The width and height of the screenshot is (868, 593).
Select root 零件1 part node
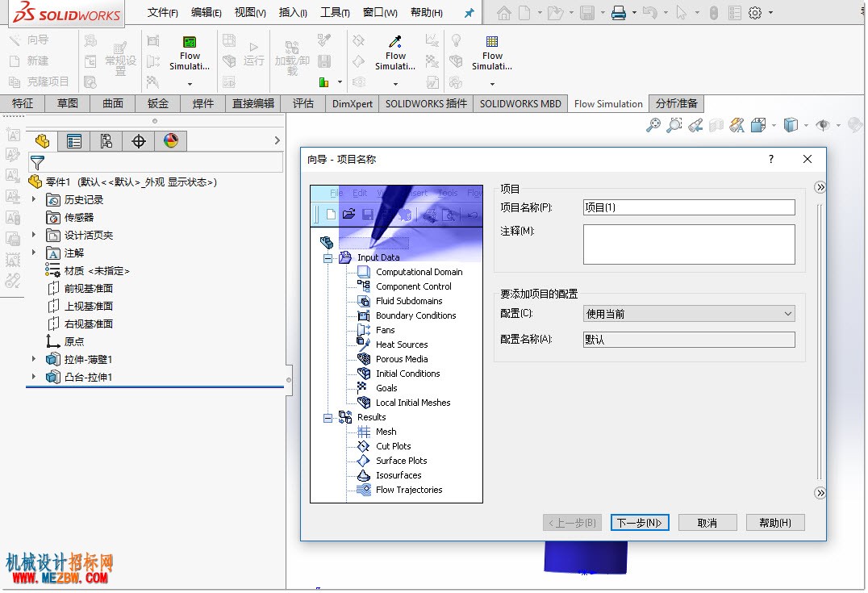point(123,182)
